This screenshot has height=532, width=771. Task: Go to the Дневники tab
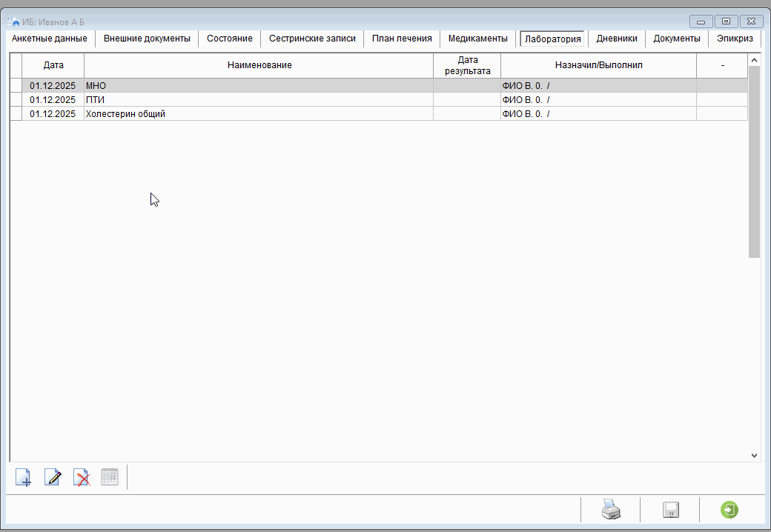click(x=616, y=39)
